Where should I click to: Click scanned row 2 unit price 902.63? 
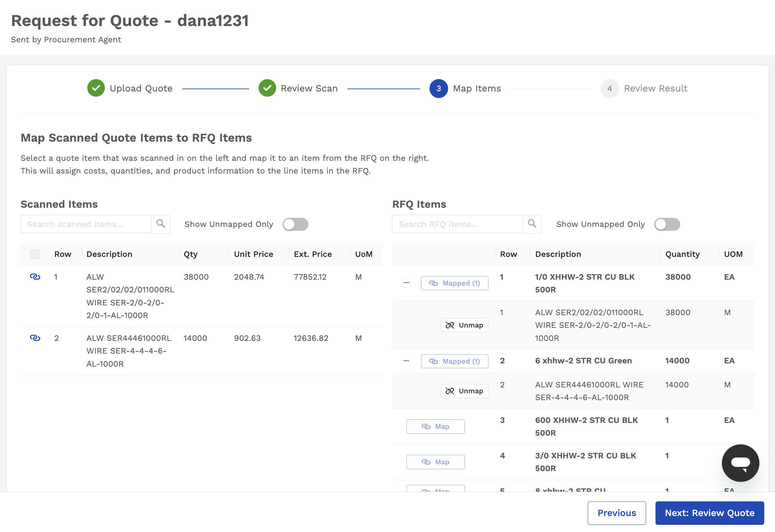coord(247,338)
